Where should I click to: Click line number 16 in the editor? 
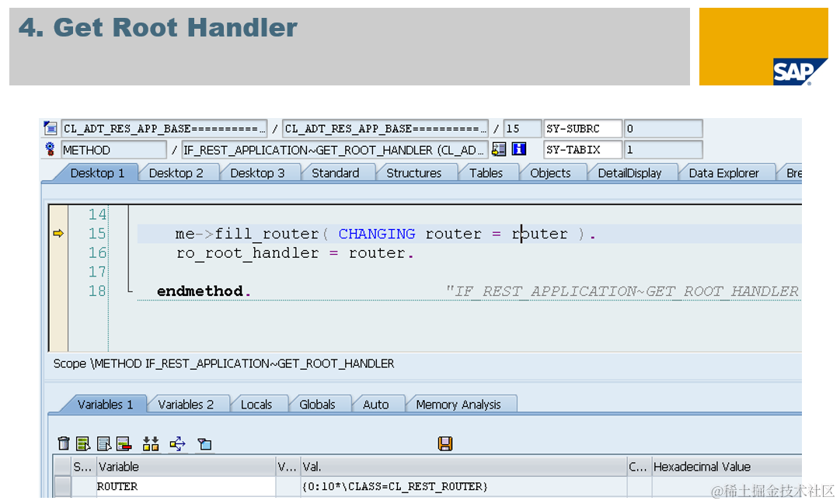point(97,253)
